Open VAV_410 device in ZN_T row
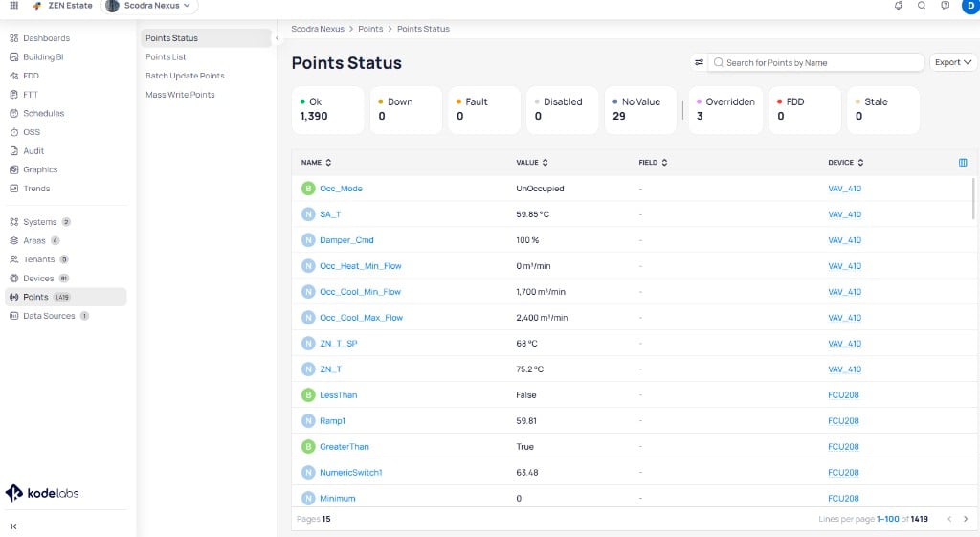 (844, 369)
